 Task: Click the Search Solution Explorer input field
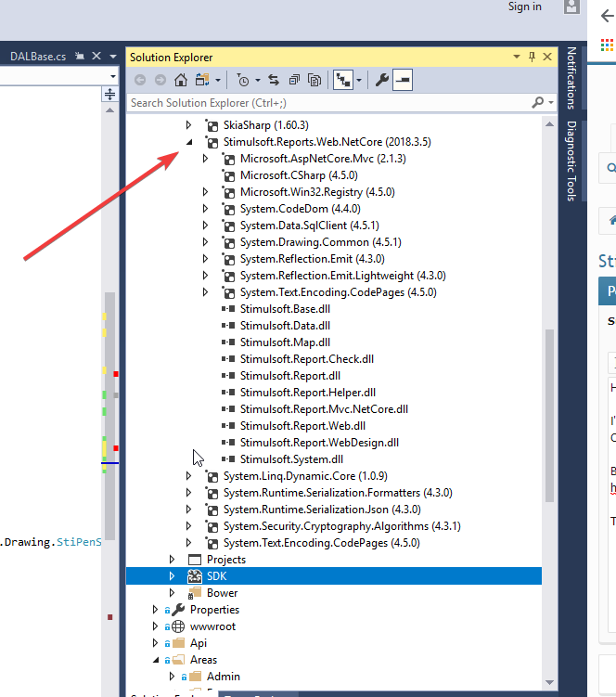click(x=329, y=103)
